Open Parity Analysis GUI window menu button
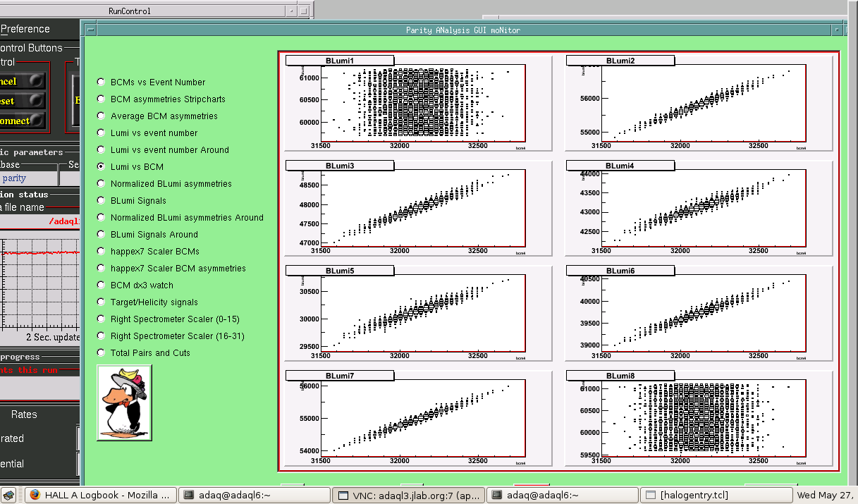Screen dimensions: 858x504 (90, 30)
